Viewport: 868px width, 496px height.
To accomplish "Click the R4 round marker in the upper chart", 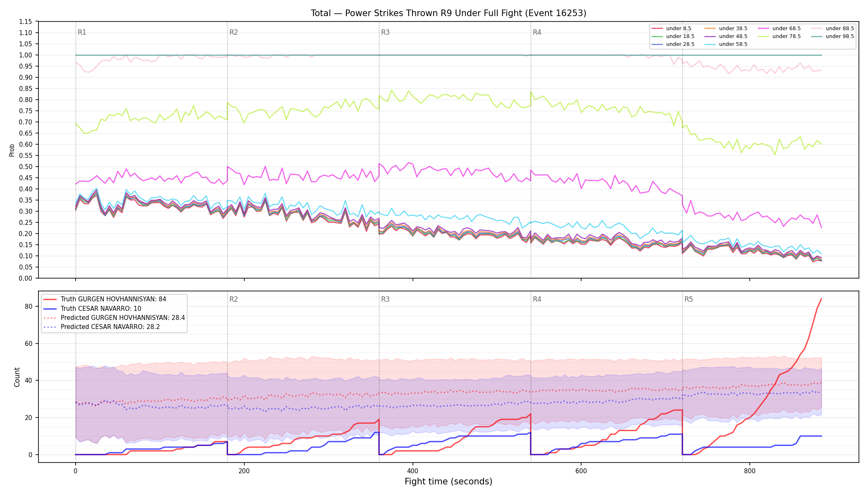I will tap(537, 32).
